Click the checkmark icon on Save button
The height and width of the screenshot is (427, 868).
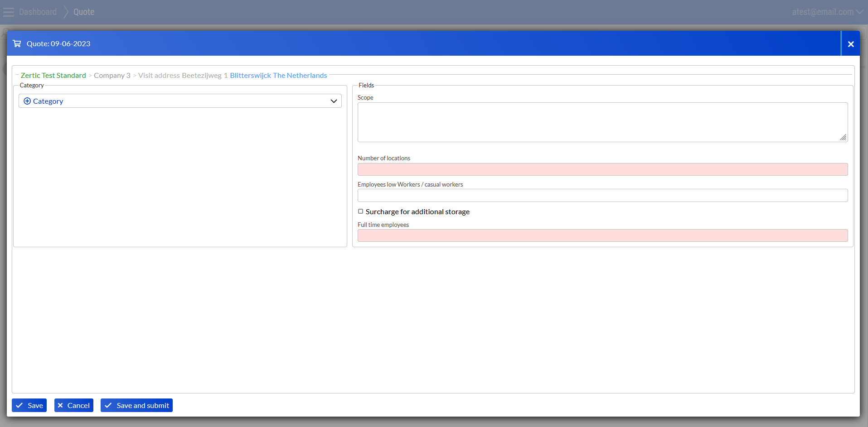click(19, 405)
